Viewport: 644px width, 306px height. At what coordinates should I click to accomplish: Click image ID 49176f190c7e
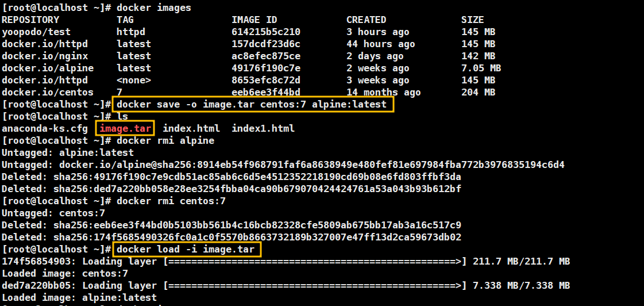click(266, 68)
